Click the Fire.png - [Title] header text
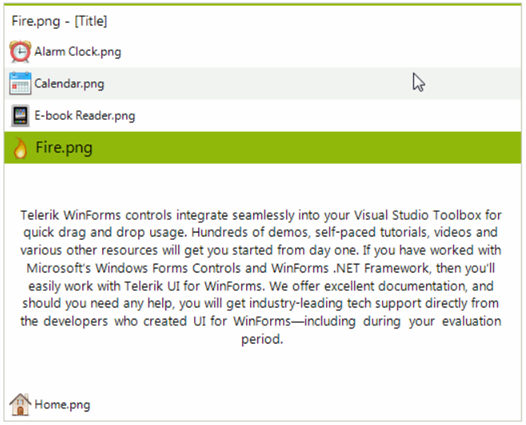 point(59,21)
